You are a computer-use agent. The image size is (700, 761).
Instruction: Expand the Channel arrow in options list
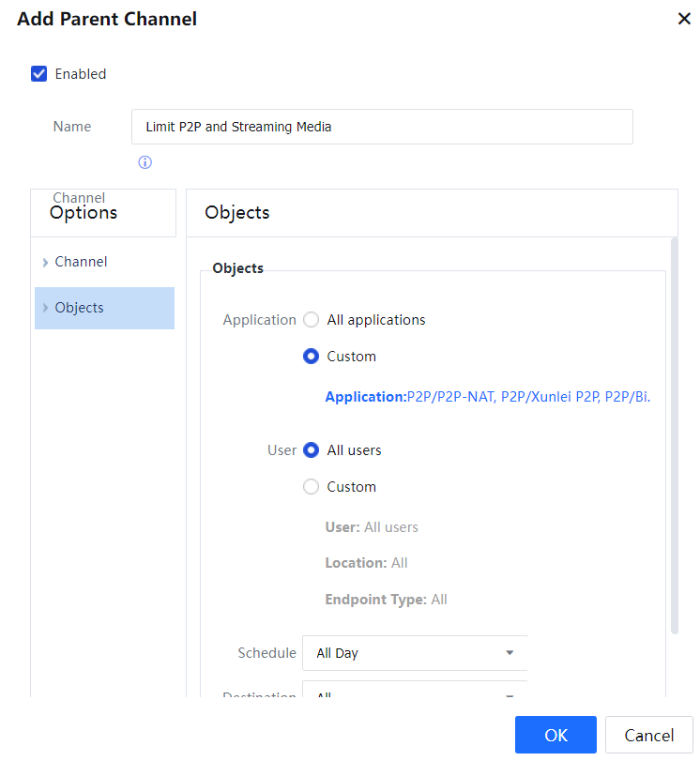tap(45, 263)
